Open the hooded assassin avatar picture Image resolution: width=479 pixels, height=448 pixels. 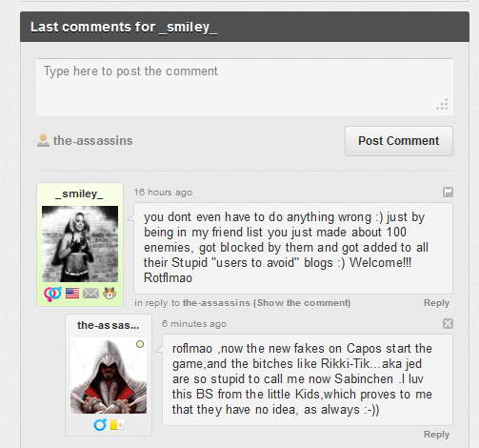[x=109, y=376]
